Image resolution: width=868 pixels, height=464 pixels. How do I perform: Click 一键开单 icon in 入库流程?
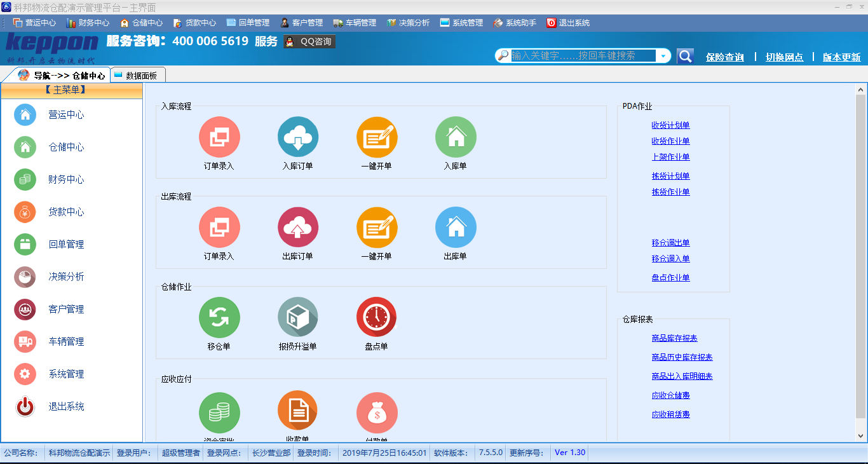click(x=377, y=137)
